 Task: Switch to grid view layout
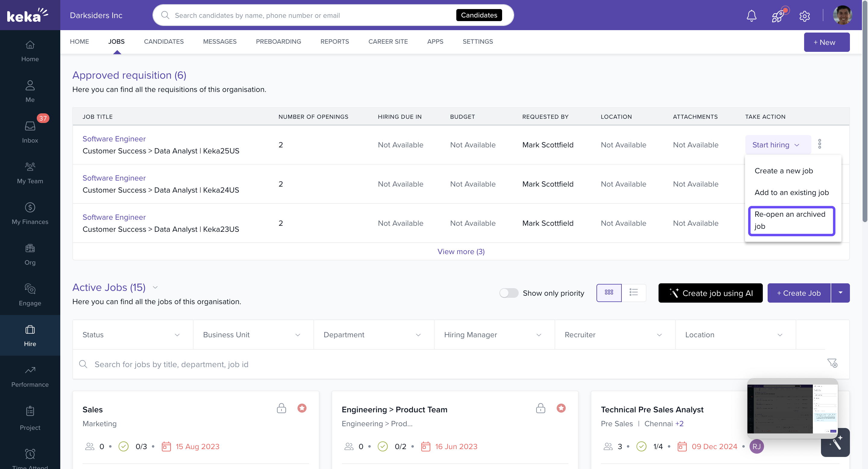pyautogui.click(x=609, y=292)
